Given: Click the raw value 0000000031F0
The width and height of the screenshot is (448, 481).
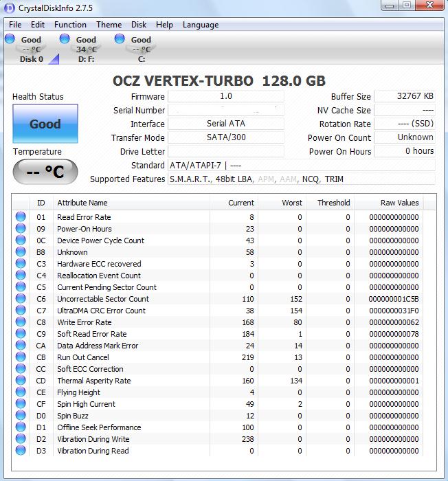Looking at the screenshot, I should coord(394,311).
